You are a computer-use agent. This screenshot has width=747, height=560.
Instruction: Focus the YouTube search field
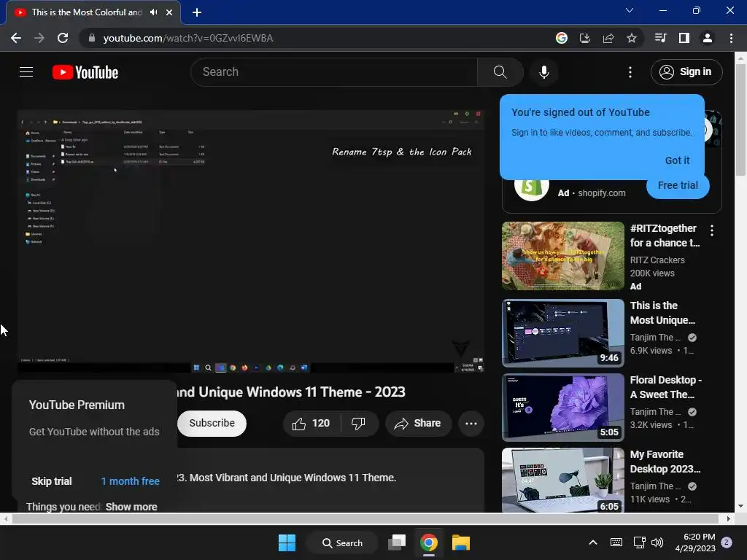[333, 72]
